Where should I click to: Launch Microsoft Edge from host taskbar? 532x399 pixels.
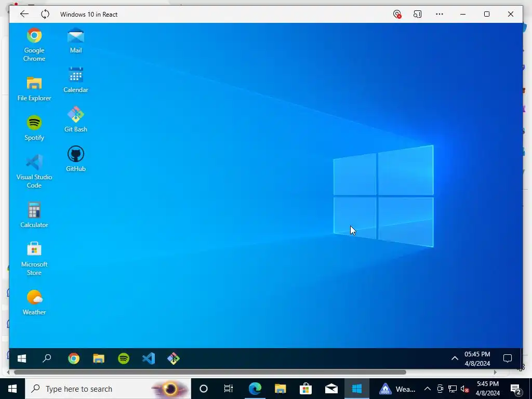click(x=255, y=389)
